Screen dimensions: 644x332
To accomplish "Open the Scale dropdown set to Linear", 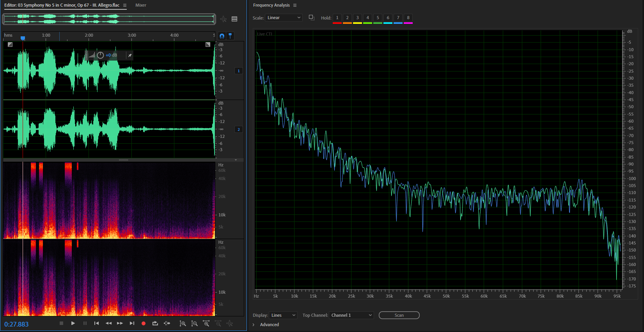I will [x=284, y=18].
